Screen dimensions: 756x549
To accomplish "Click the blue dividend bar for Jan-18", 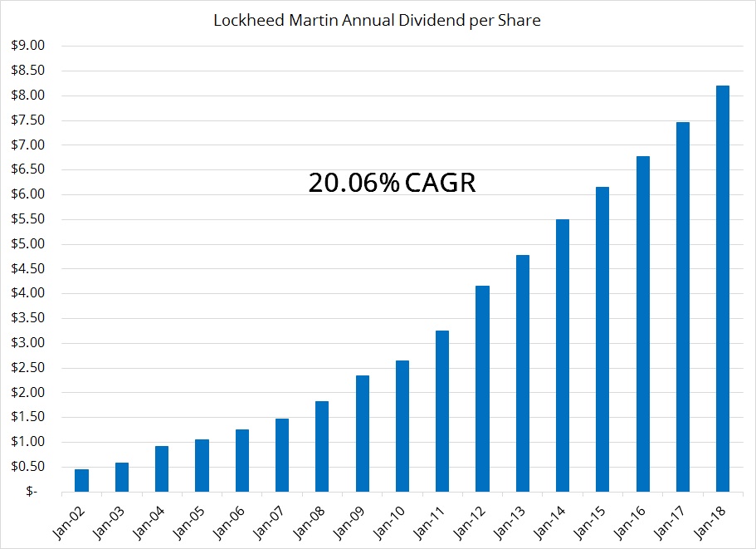I will tap(723, 288).
